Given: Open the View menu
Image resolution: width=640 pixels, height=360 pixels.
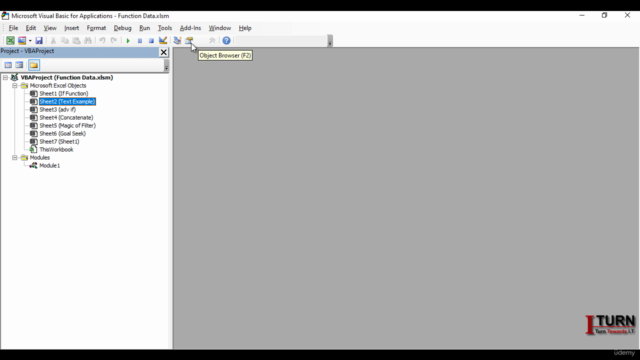Looking at the screenshot, I should pyautogui.click(x=50, y=28).
